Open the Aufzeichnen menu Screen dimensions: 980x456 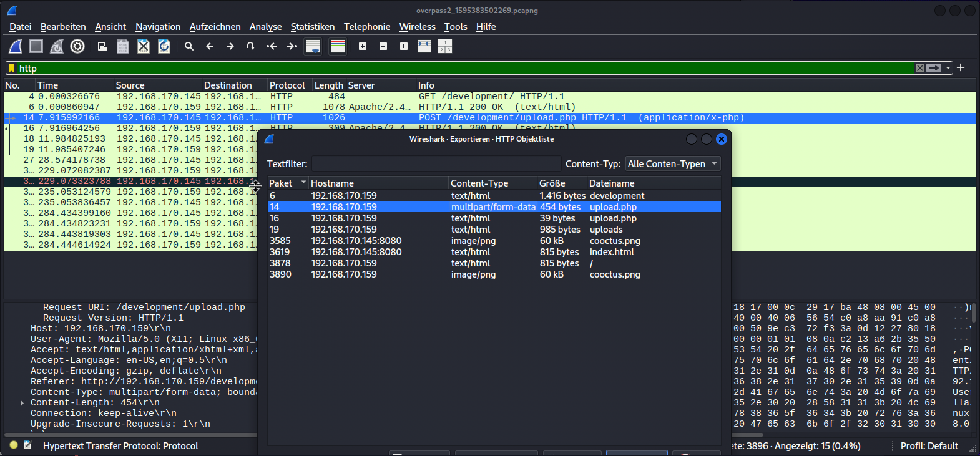tap(215, 27)
